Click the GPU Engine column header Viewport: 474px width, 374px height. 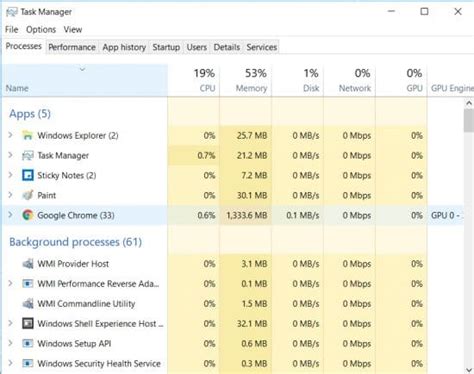pyautogui.click(x=451, y=80)
